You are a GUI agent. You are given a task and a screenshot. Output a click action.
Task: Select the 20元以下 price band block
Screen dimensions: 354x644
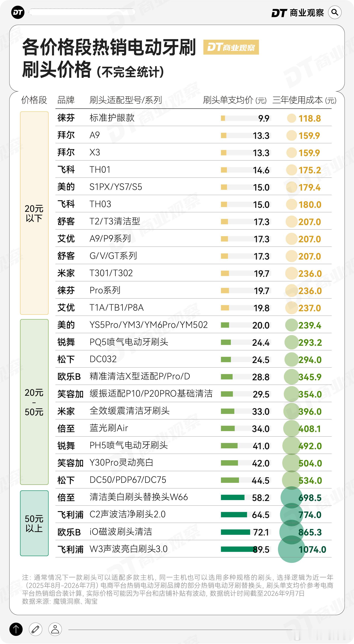[x=34, y=213]
